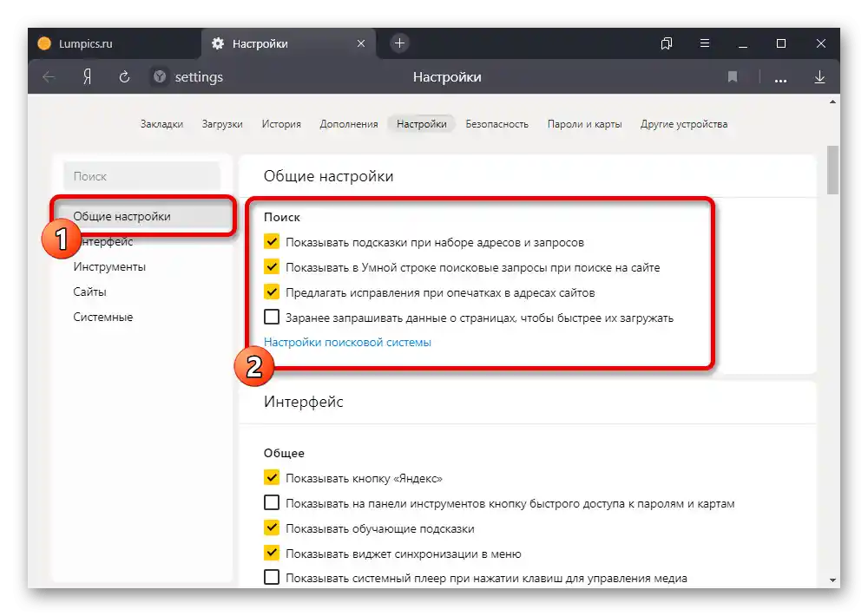Image resolution: width=868 pixels, height=616 pixels.
Task: Click the back arrow navigation icon
Action: point(49,77)
